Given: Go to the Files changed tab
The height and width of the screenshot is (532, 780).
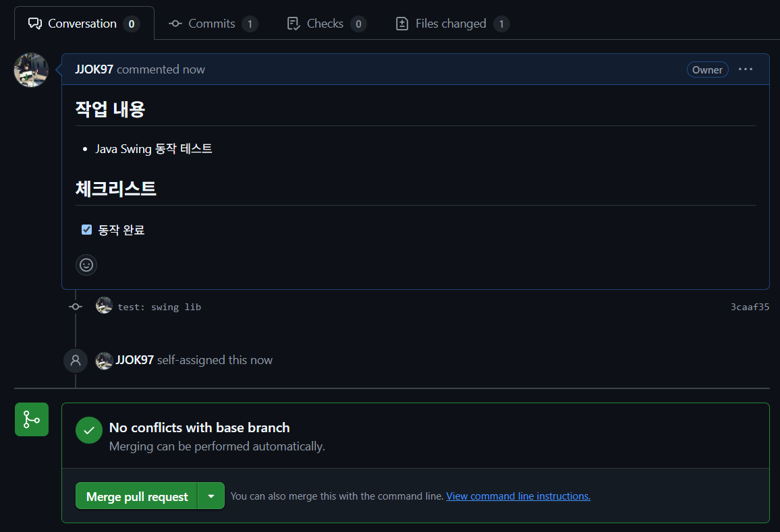Looking at the screenshot, I should [x=451, y=24].
